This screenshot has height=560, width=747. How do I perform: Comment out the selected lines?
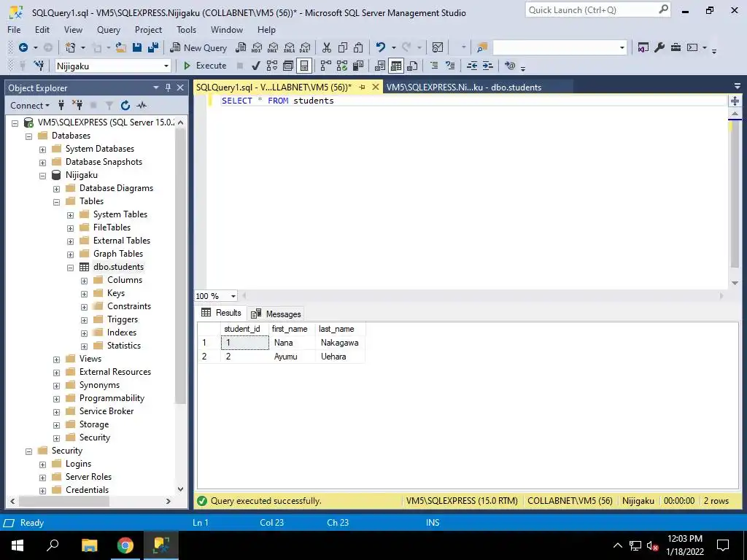click(434, 66)
